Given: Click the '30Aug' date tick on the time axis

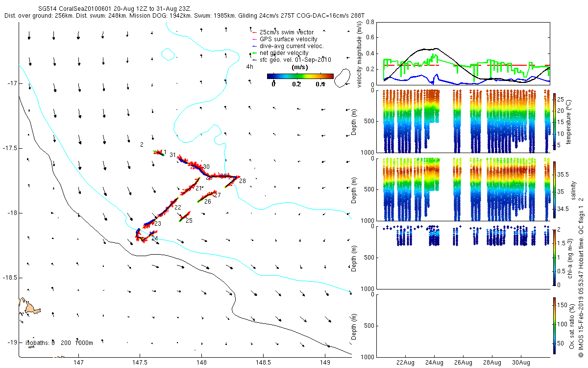Looking at the screenshot, I should [x=521, y=363].
